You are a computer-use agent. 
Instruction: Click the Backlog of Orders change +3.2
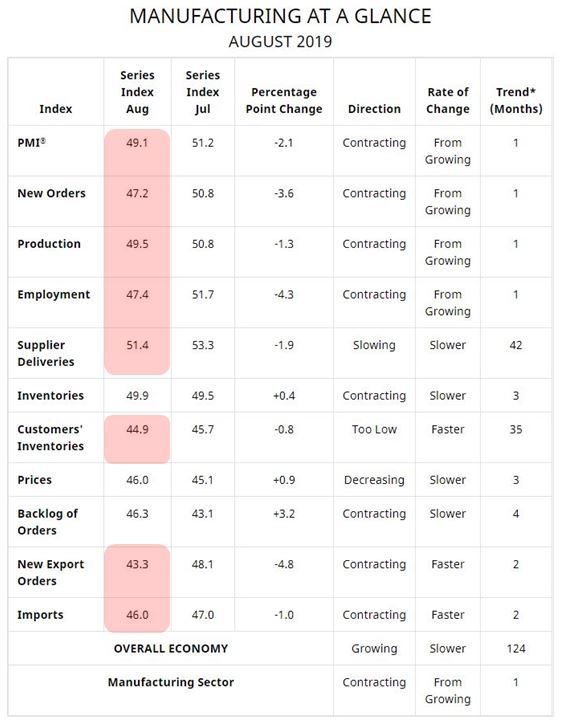click(x=284, y=513)
